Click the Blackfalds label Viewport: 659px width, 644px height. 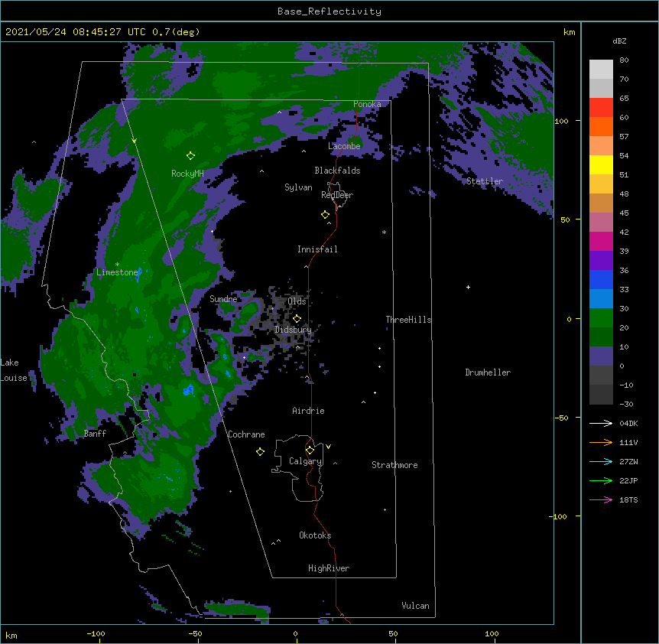(337, 171)
